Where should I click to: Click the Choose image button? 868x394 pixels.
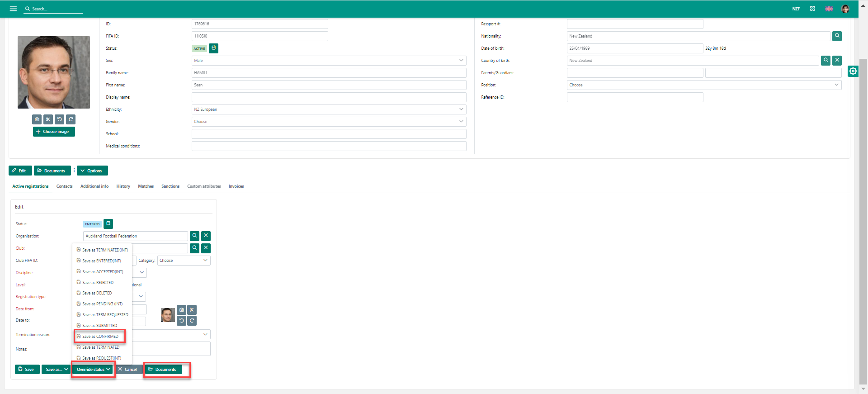tap(54, 132)
